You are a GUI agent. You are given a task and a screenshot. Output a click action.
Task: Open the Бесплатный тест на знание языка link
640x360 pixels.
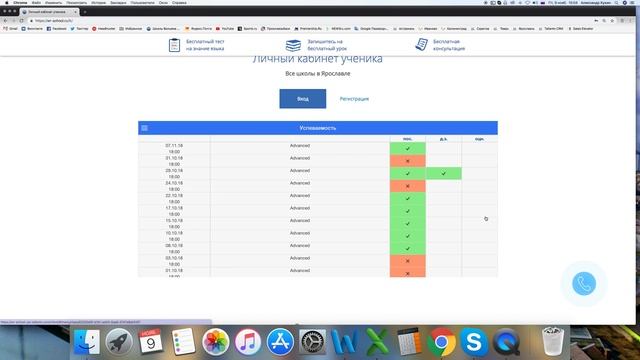coord(205,45)
